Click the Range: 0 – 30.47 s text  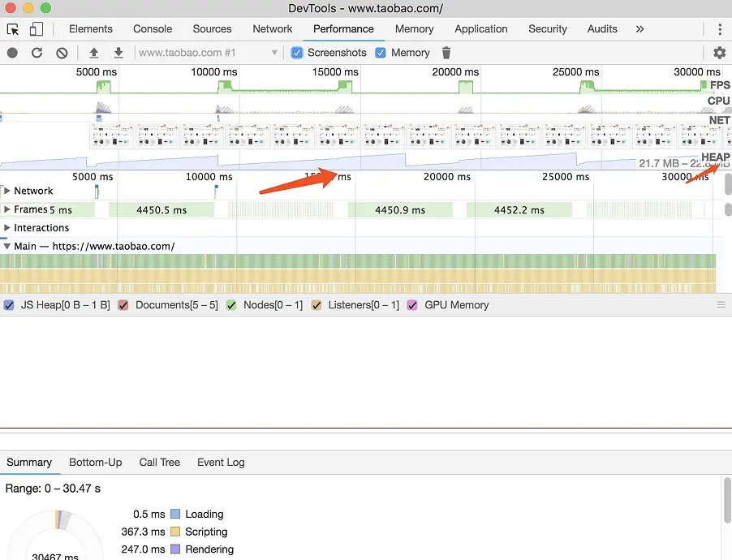pos(53,489)
